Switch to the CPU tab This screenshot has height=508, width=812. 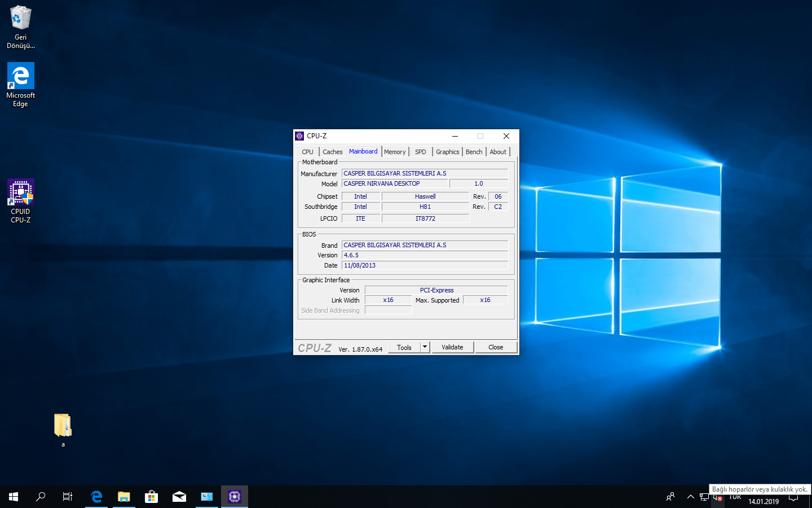pos(307,152)
